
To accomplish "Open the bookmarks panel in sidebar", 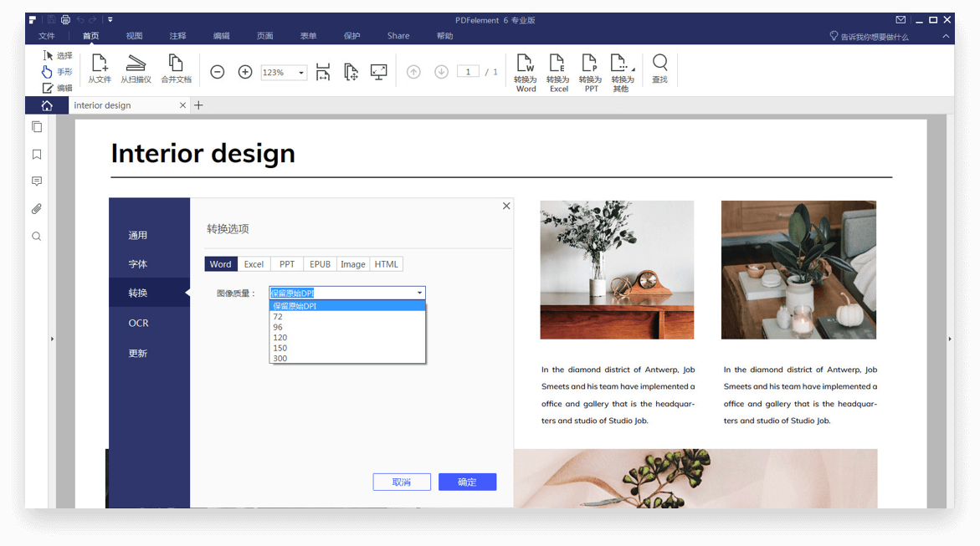I will point(37,155).
